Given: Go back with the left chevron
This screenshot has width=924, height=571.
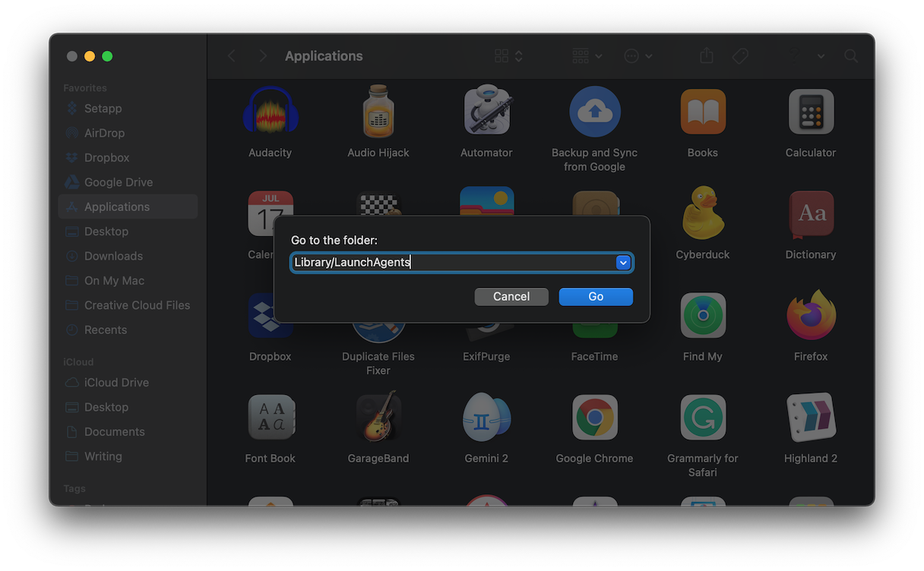Looking at the screenshot, I should point(232,56).
